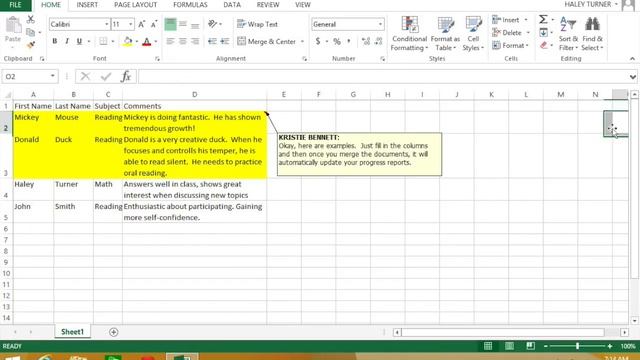
Task: Open the Merge & Center dropdown arrow
Action: click(302, 41)
